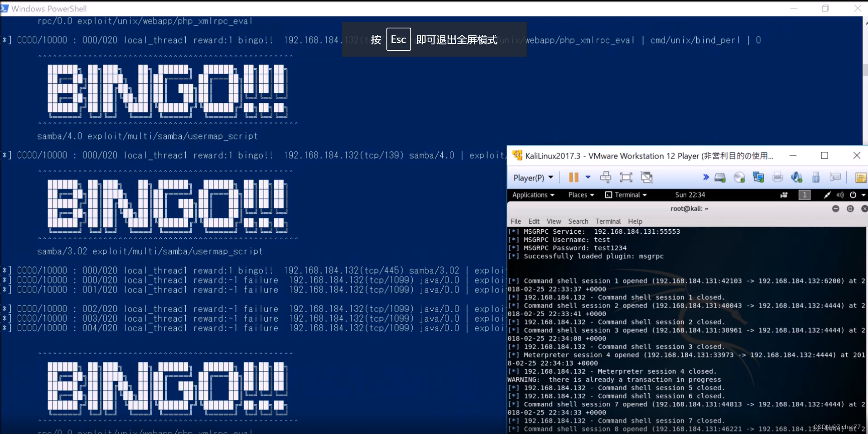The height and width of the screenshot is (434, 868).
Task: Click the virtual keyboard device icon
Action: (x=836, y=177)
